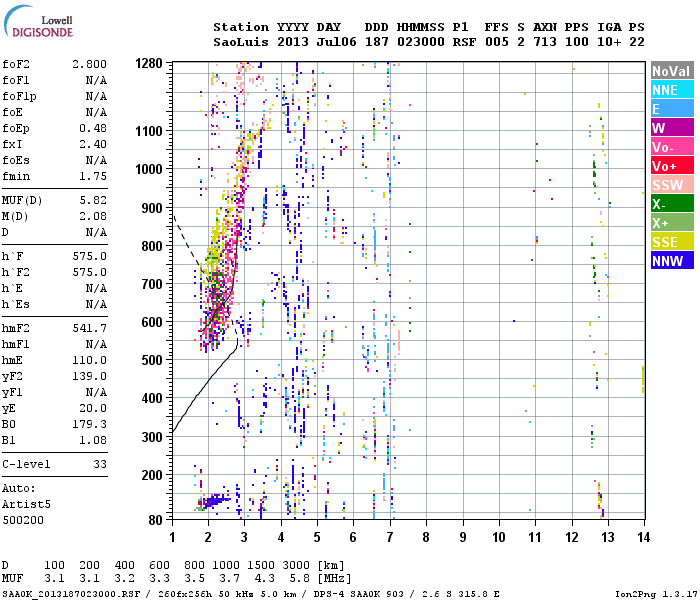700x600 pixels.
Task: Select the Vo+ legend swatch
Action: 672,166
